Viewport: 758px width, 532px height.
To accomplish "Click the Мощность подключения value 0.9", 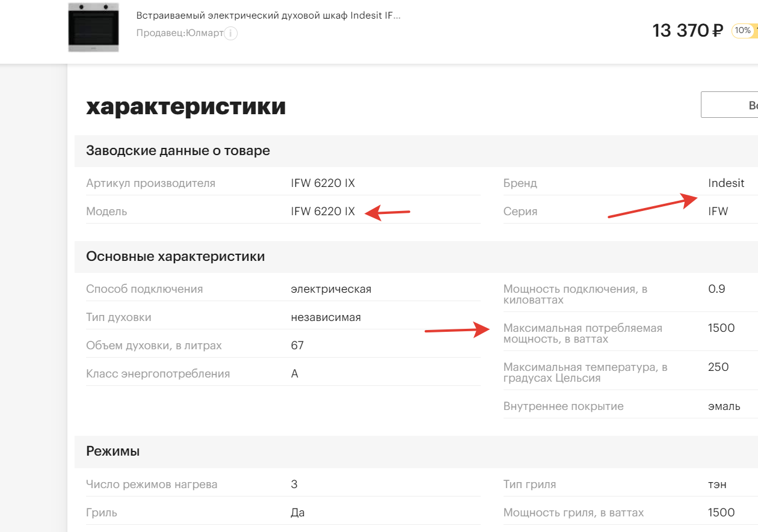I will 716,289.
